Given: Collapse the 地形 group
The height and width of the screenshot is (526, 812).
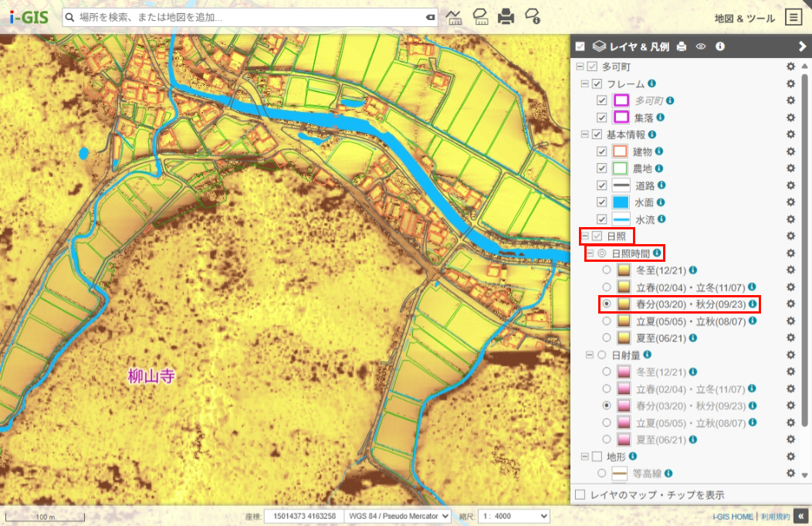Looking at the screenshot, I should point(584,456).
